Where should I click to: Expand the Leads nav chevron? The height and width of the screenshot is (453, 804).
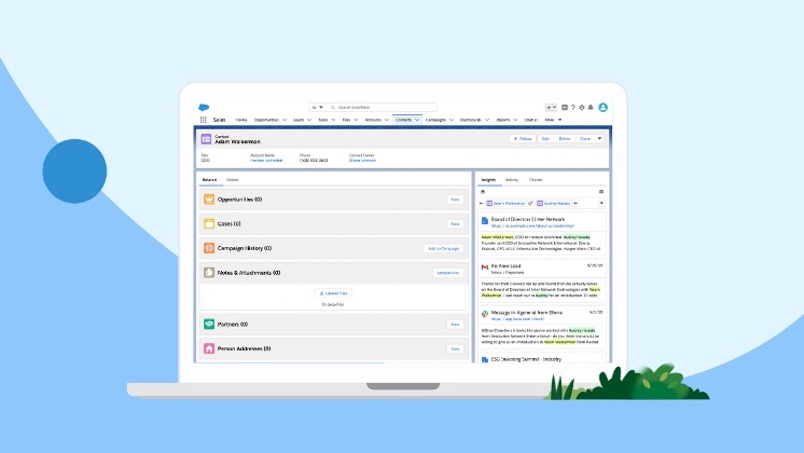tap(309, 120)
